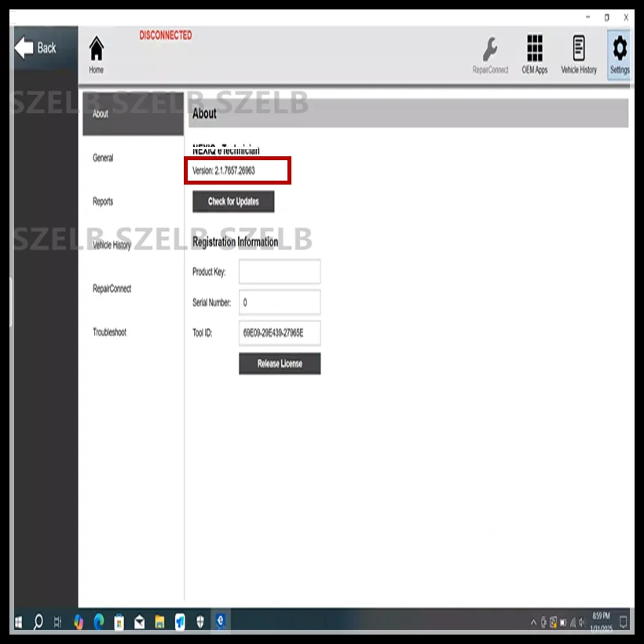The height and width of the screenshot is (644, 644).
Task: Open File Explorer from taskbar
Action: pyautogui.click(x=159, y=622)
